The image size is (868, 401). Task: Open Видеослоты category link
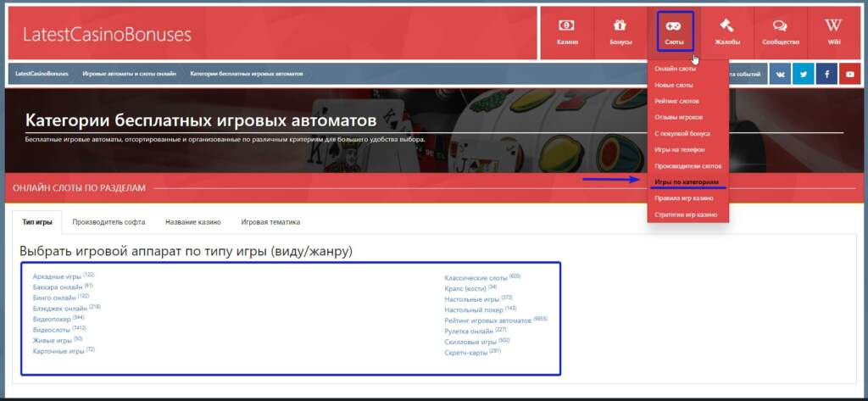(52, 330)
